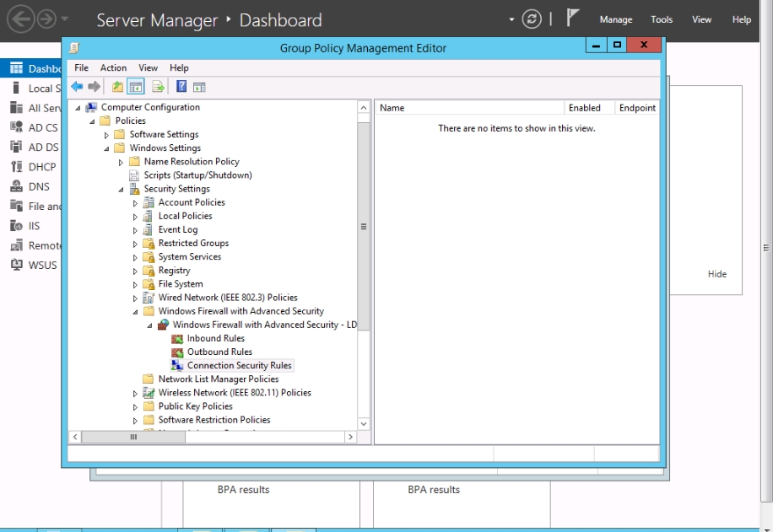773x532 pixels.
Task: Collapse the Security Settings node
Action: click(x=121, y=189)
